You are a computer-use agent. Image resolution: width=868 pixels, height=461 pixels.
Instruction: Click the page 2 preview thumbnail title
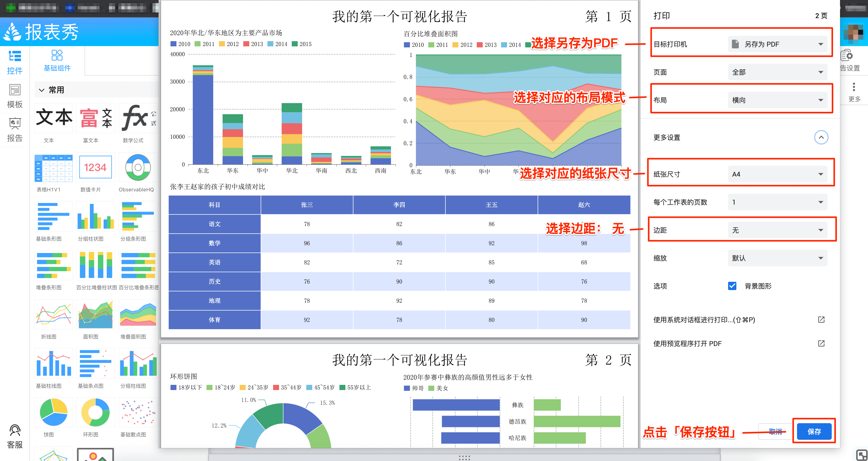pyautogui.click(x=400, y=360)
